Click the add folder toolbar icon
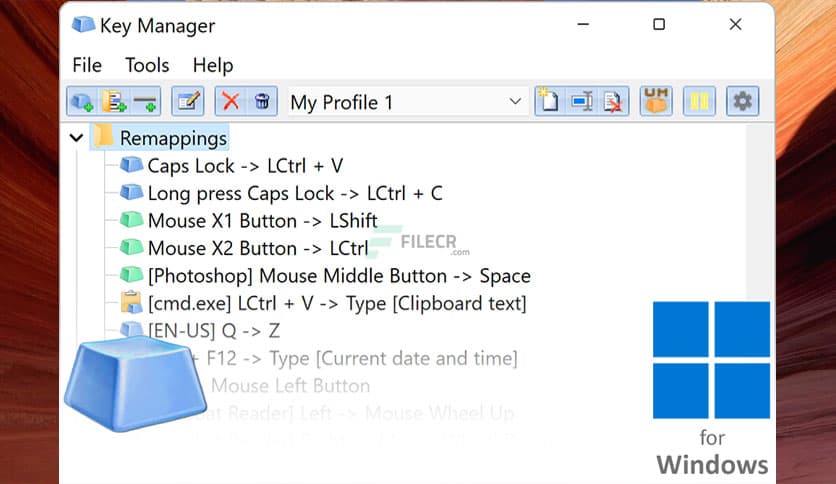This screenshot has height=484, width=836. coord(114,101)
